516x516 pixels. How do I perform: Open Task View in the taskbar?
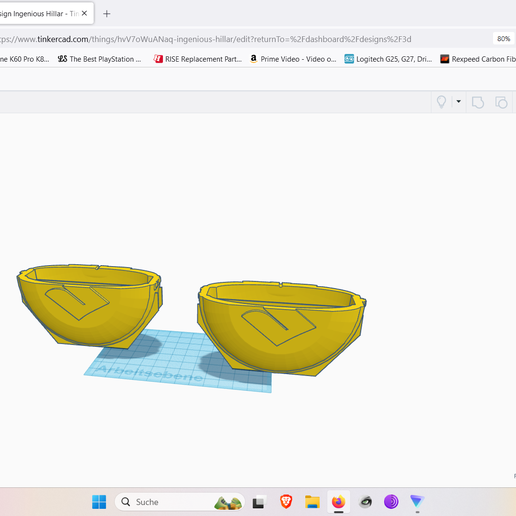(x=259, y=502)
